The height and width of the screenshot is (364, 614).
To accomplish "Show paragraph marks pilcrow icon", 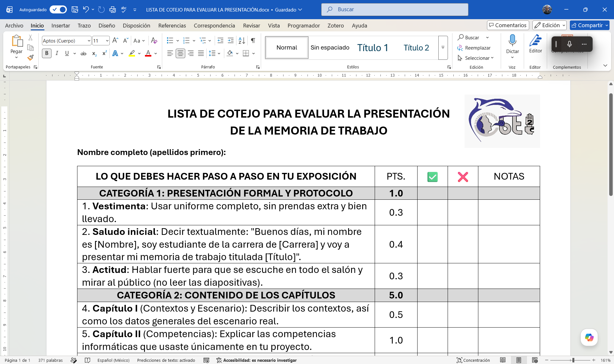I will tap(253, 41).
